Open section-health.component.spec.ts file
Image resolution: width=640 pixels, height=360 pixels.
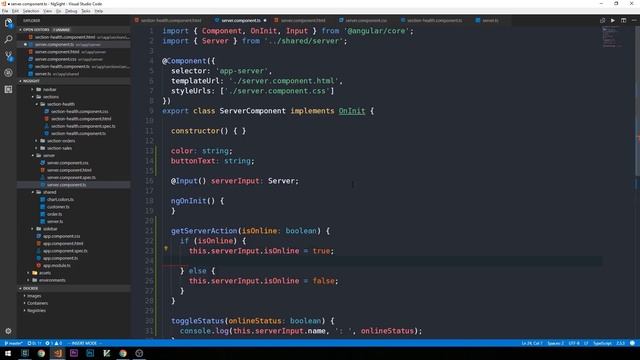(83, 126)
